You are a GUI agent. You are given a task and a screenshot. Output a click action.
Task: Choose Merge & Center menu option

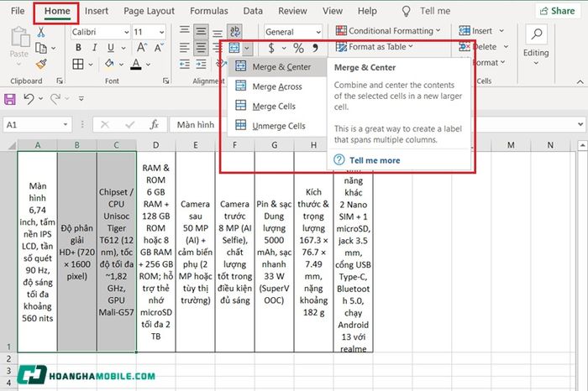[277, 66]
